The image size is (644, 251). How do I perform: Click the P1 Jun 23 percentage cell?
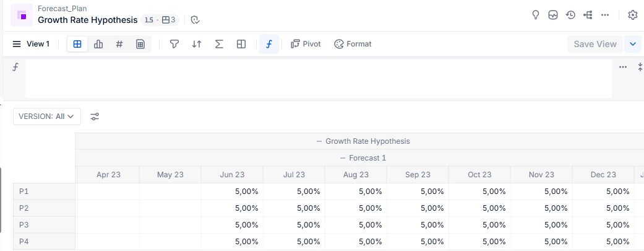tap(232, 192)
